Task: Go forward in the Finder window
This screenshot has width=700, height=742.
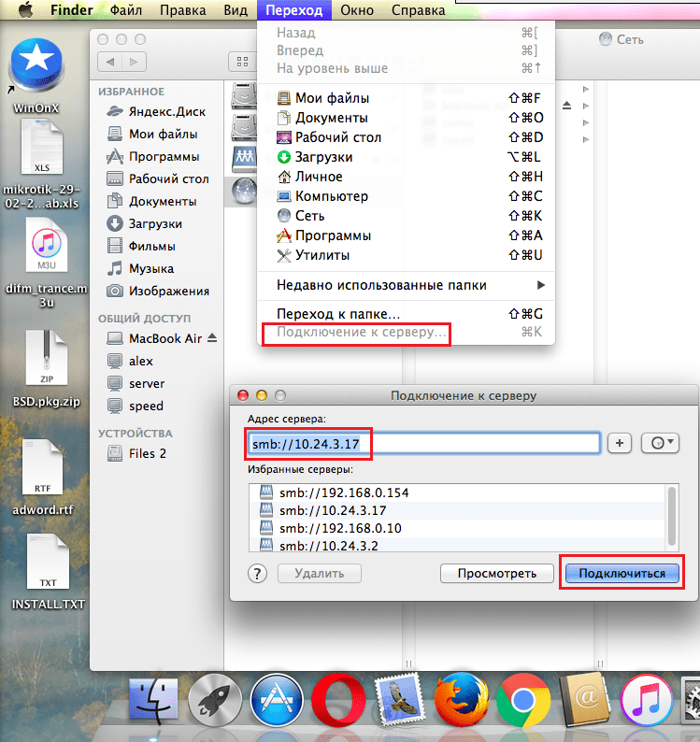Action: point(134,62)
